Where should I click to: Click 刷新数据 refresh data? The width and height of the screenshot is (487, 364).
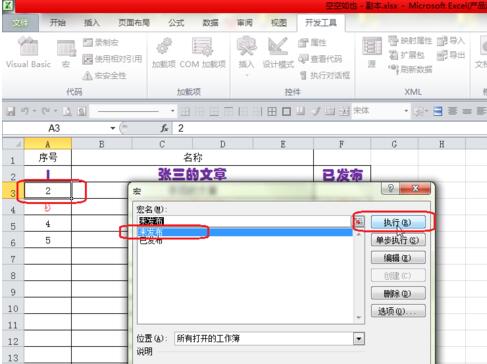click(x=410, y=69)
